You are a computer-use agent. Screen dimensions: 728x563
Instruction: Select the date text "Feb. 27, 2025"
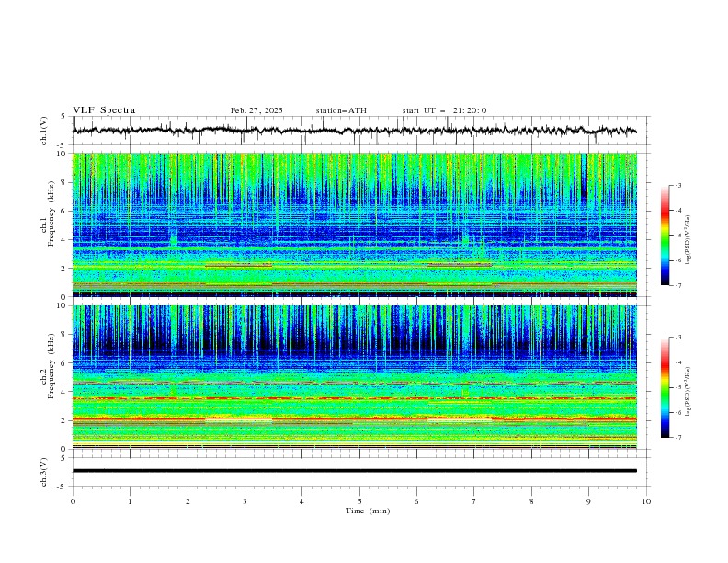coord(256,110)
